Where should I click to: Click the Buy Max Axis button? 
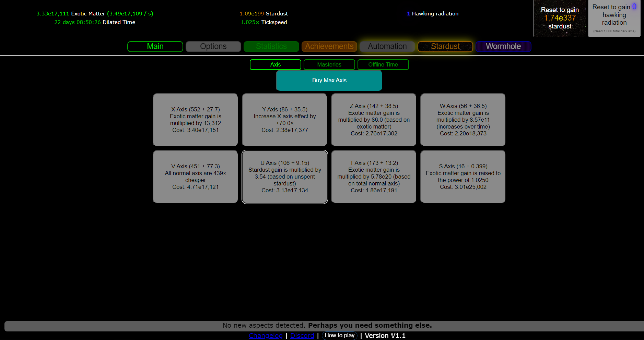coord(329,81)
